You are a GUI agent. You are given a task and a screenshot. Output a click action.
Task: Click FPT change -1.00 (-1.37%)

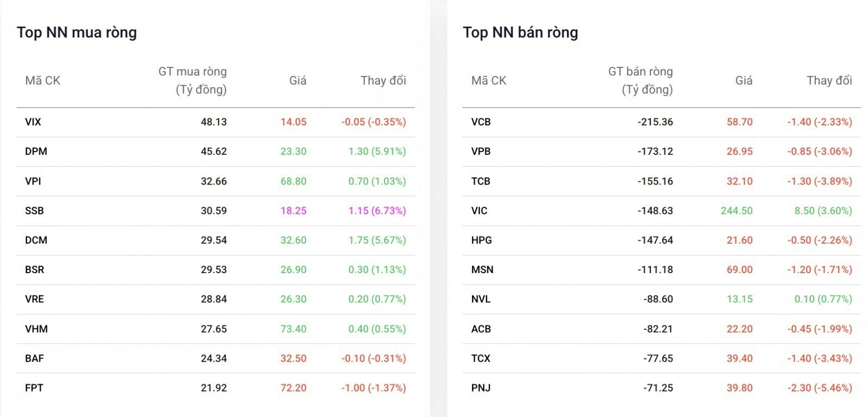[x=374, y=388]
